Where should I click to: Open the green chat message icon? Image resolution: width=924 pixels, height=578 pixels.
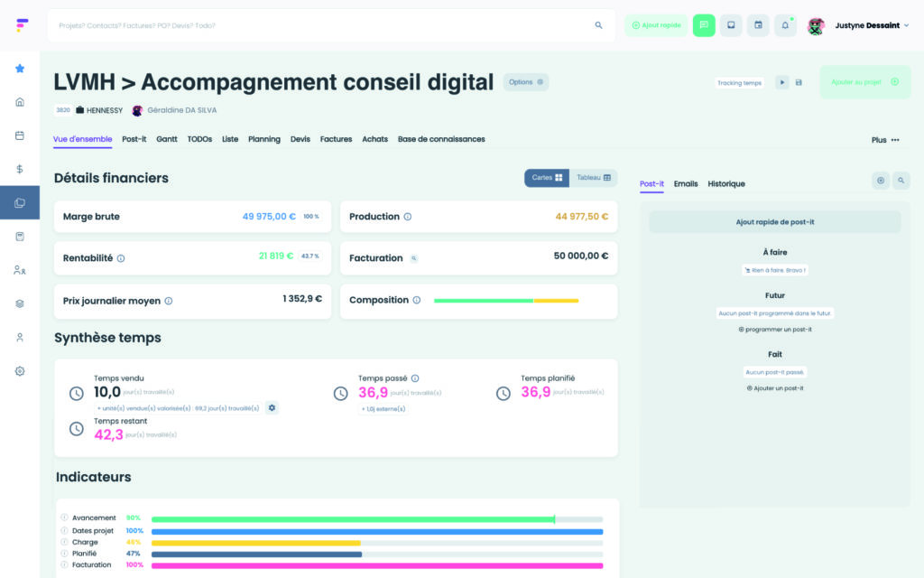pos(704,25)
